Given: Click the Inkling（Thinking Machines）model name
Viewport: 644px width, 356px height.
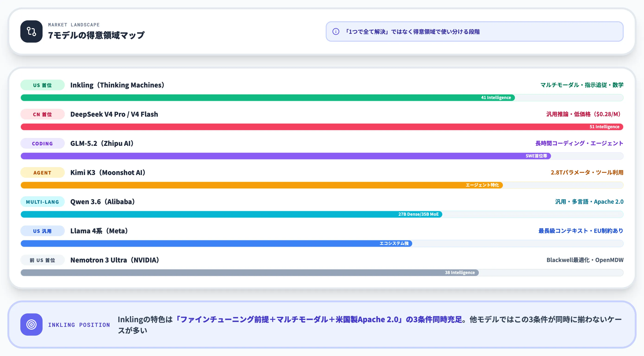Looking at the screenshot, I should click(117, 85).
